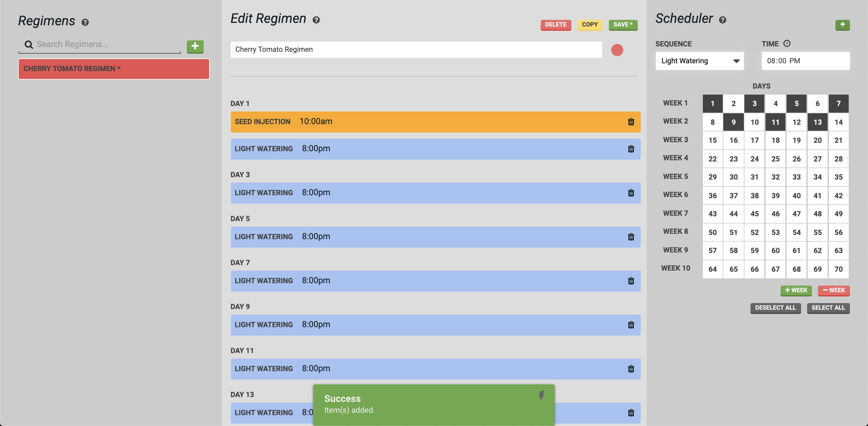Click the help icon next to Regimens title
Viewport: 868px width, 426px height.
point(85,22)
